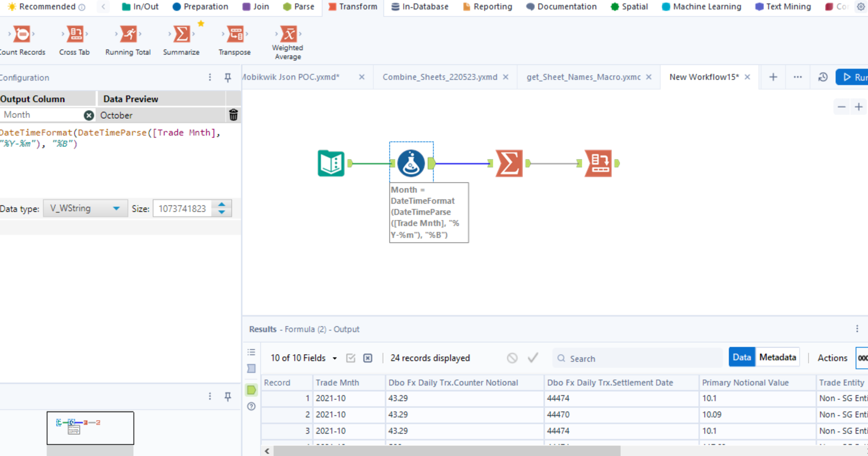The height and width of the screenshot is (456, 868).
Task: Select the Formula tool on the canvas
Action: coord(411,163)
